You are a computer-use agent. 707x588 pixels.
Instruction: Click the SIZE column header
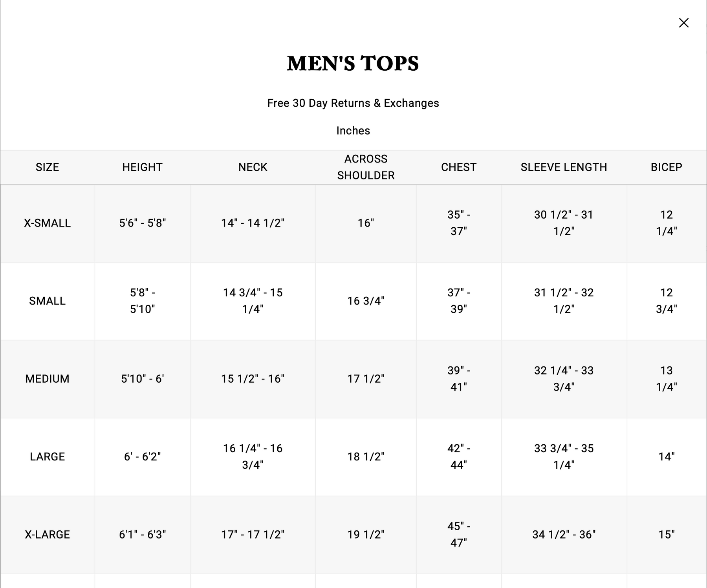[48, 167]
